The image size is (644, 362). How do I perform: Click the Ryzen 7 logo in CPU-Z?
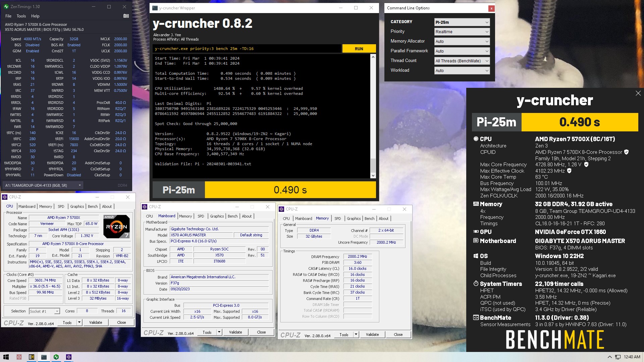[x=116, y=226]
